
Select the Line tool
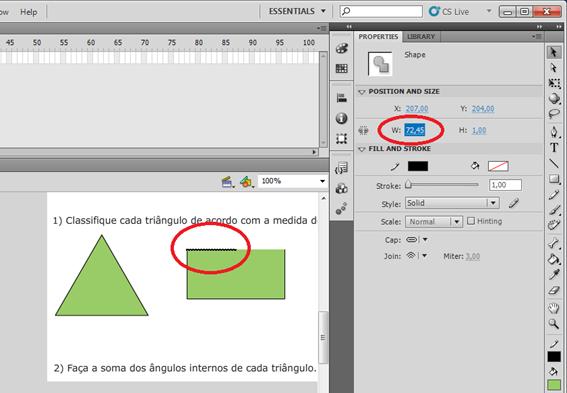pos(554,163)
